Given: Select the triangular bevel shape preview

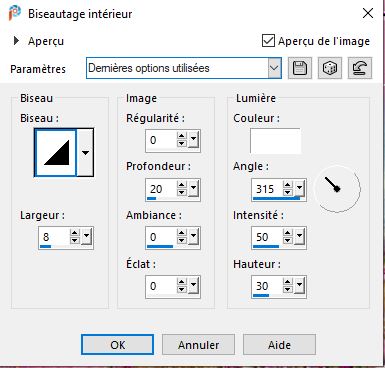Looking at the screenshot, I should [56, 152].
